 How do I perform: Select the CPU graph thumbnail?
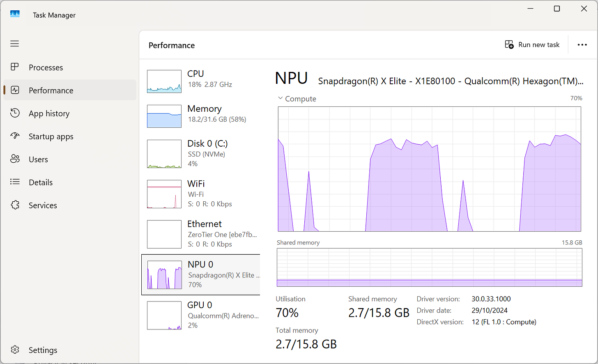(x=164, y=81)
